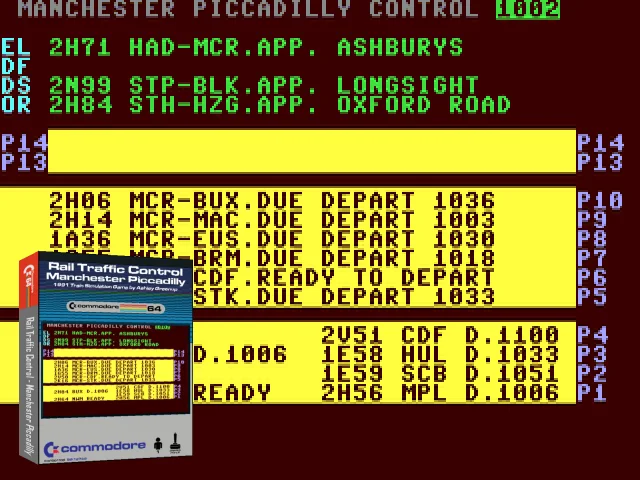Click the left P14 platform label
The width and height of the screenshot is (640, 480).
coord(24,143)
